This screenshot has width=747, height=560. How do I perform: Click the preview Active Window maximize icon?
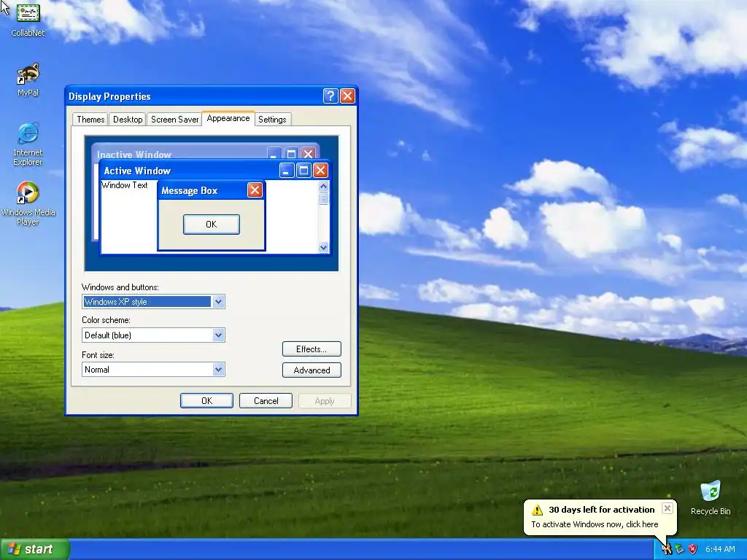pos(303,170)
